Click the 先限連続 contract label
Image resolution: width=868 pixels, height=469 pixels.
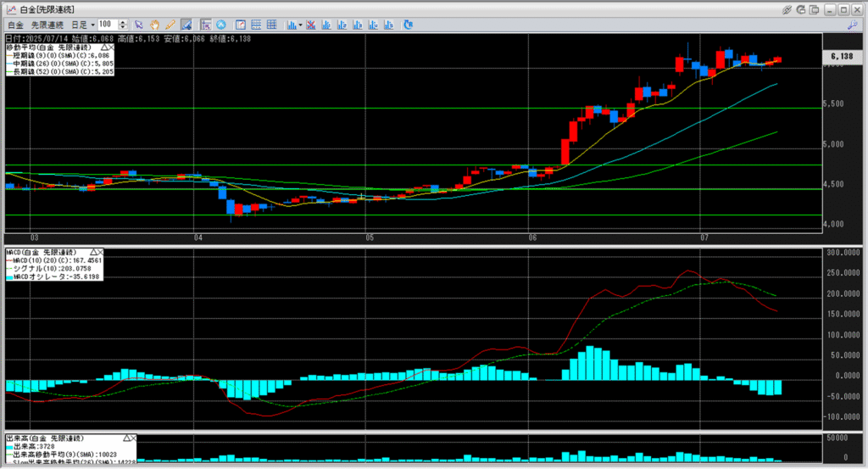(47, 25)
